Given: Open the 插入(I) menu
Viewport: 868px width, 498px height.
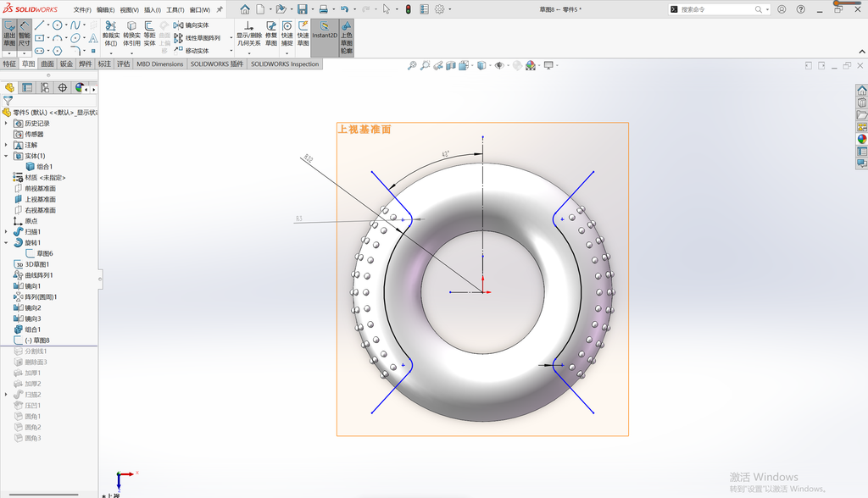Looking at the screenshot, I should click(x=153, y=10).
